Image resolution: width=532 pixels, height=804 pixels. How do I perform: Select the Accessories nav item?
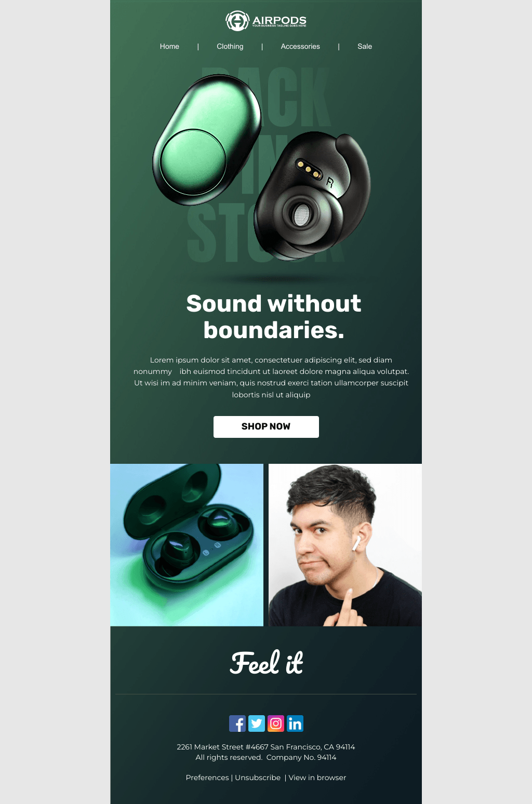300,46
